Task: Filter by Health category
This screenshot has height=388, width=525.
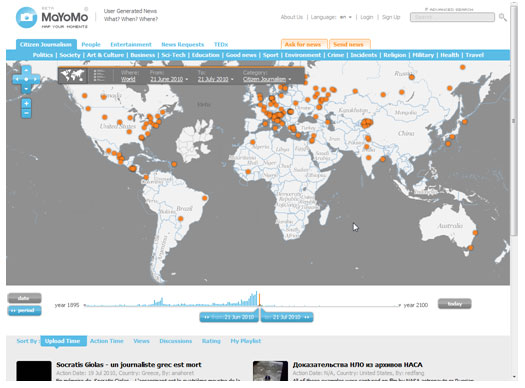Action: (450, 55)
